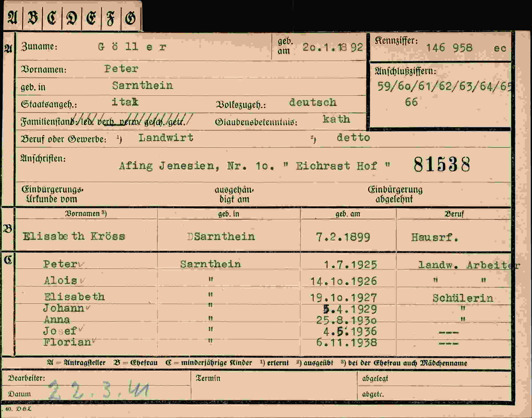
Task: Click the birth date '2o.1.1892'
Action: [333, 47]
